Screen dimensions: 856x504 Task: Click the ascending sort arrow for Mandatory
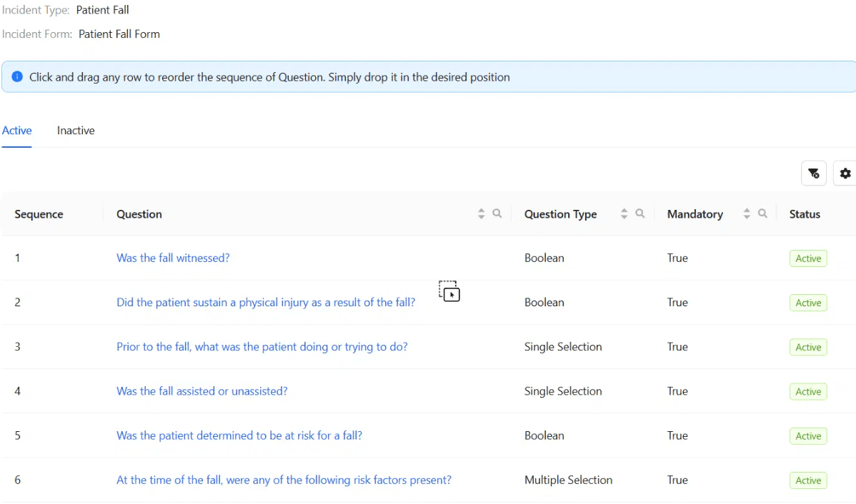[x=746, y=211]
